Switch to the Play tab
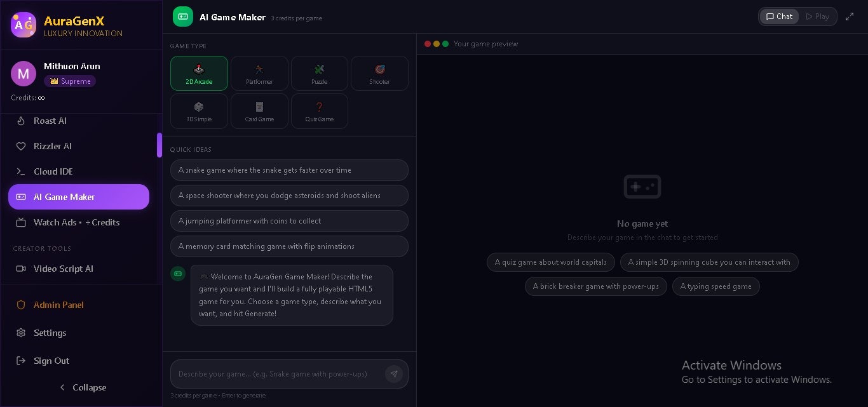This screenshot has height=407, width=868. [x=817, y=17]
